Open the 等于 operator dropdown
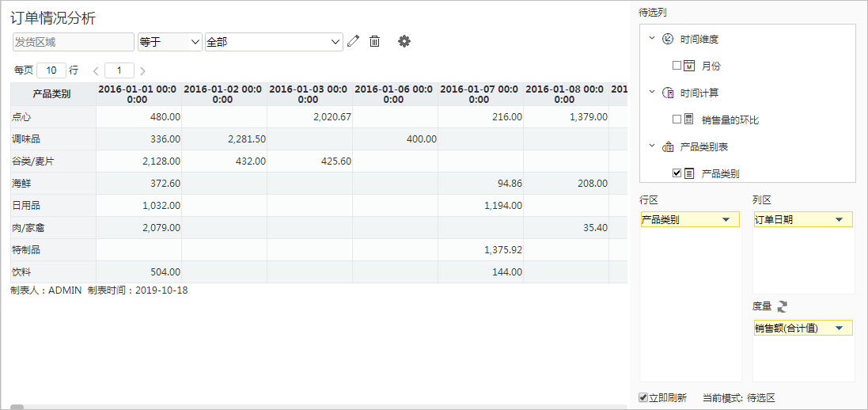 pyautogui.click(x=170, y=42)
